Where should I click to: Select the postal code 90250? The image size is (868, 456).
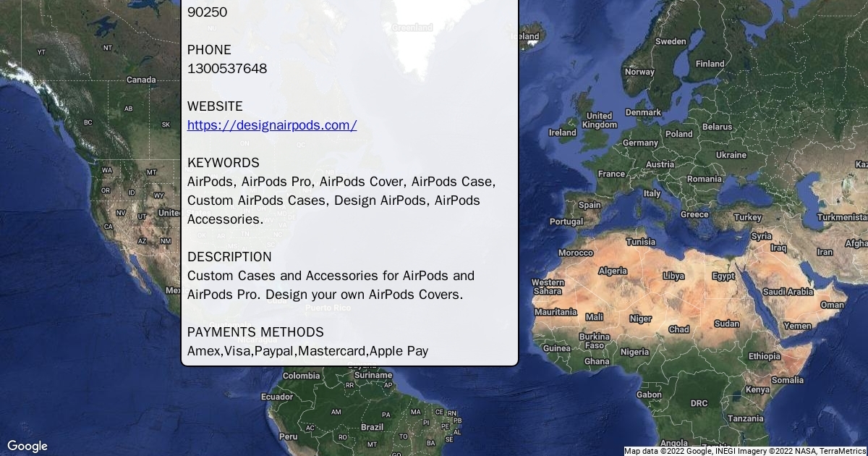[x=207, y=12]
